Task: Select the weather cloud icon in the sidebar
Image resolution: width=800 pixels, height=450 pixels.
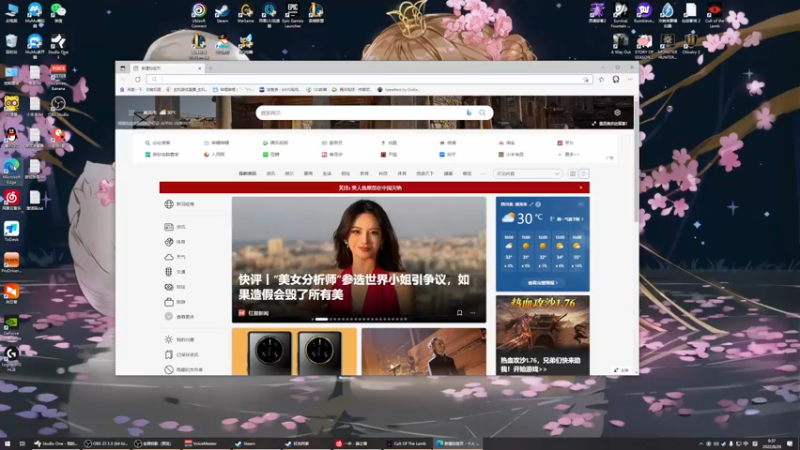Action: coord(169,257)
